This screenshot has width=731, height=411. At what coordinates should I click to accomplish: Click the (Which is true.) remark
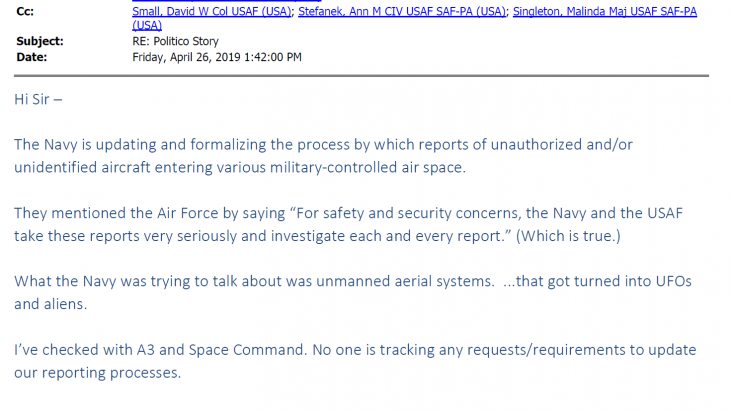[x=568, y=236]
